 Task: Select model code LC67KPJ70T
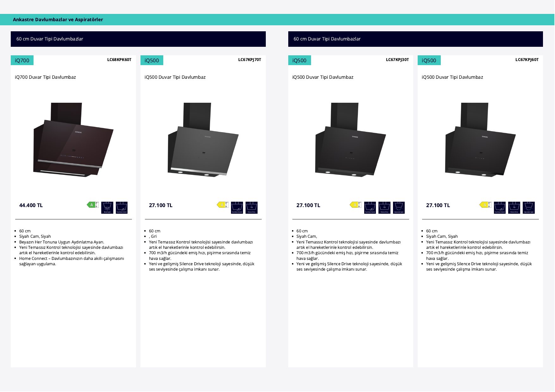pyautogui.click(x=250, y=60)
